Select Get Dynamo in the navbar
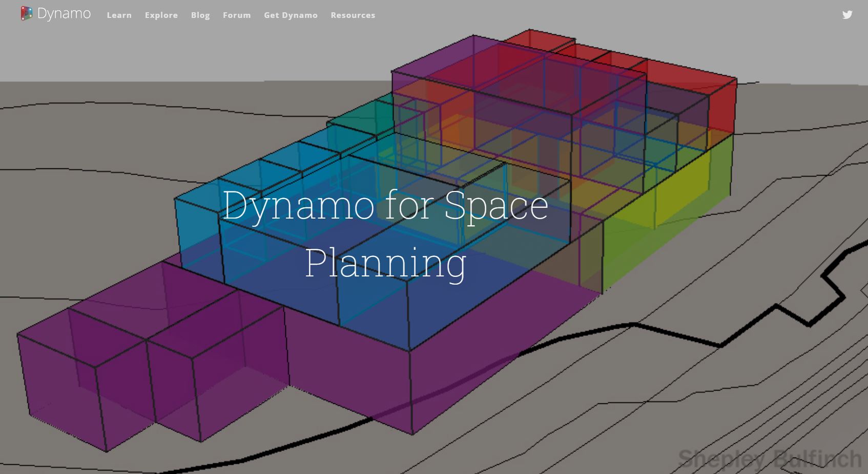This screenshot has width=868, height=474. tap(291, 15)
